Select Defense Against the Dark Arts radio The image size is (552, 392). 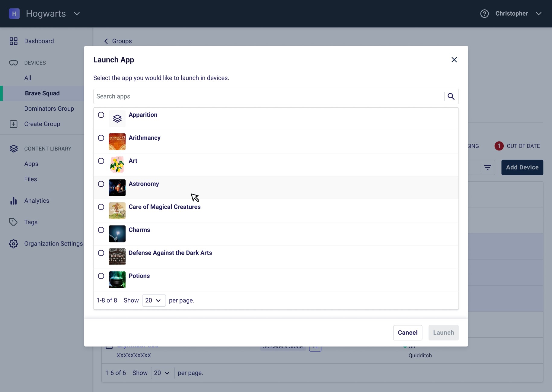(101, 253)
